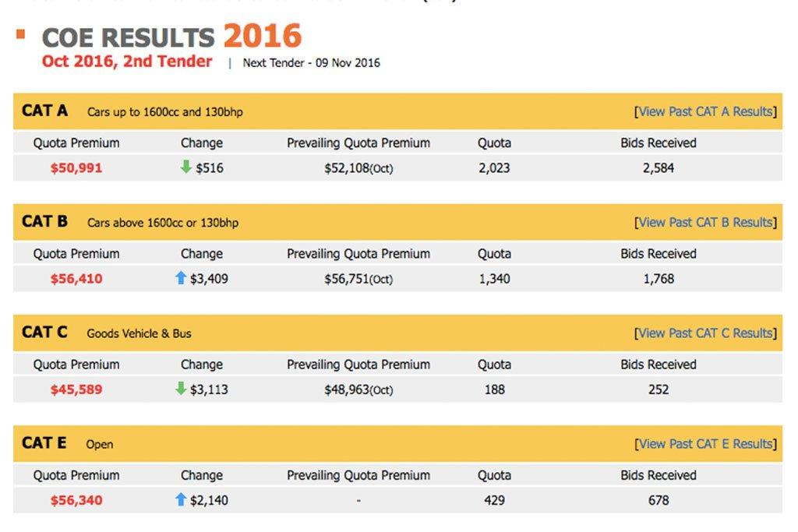Open View Past CAT B Results link

705,223
